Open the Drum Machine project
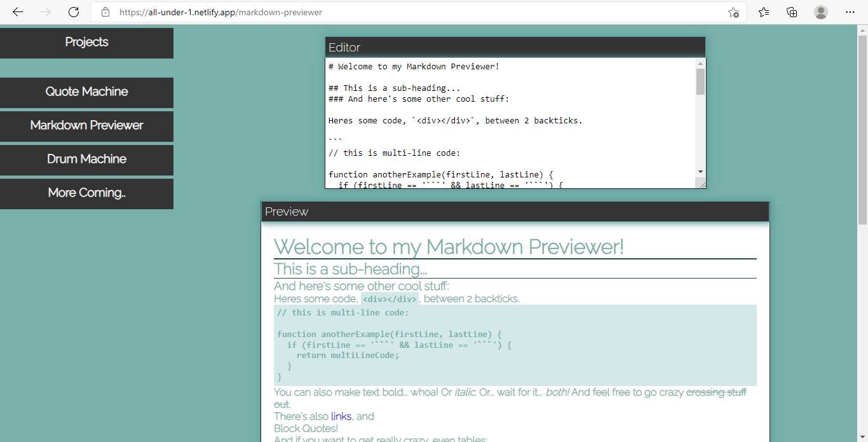 coord(86,160)
